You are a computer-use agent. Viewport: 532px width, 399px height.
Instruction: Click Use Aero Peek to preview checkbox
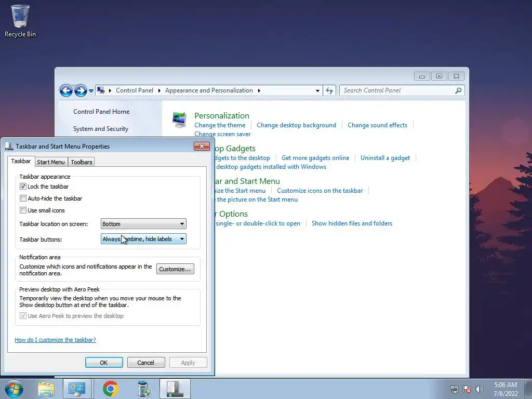(x=23, y=316)
